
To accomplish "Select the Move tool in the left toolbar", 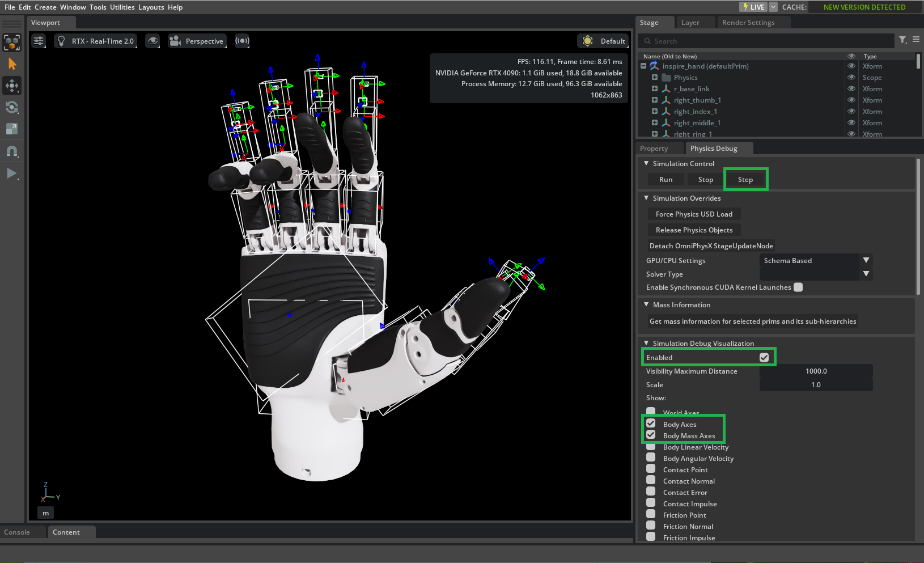I will click(x=12, y=86).
